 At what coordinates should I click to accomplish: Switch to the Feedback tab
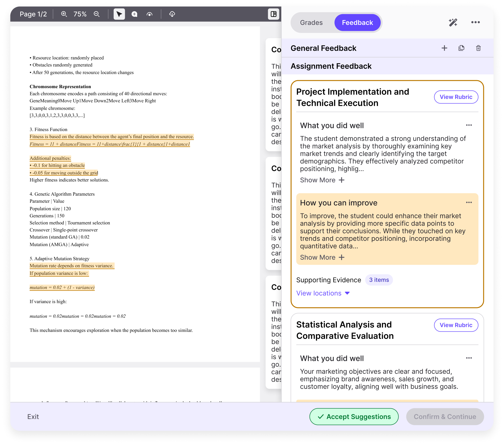(357, 23)
